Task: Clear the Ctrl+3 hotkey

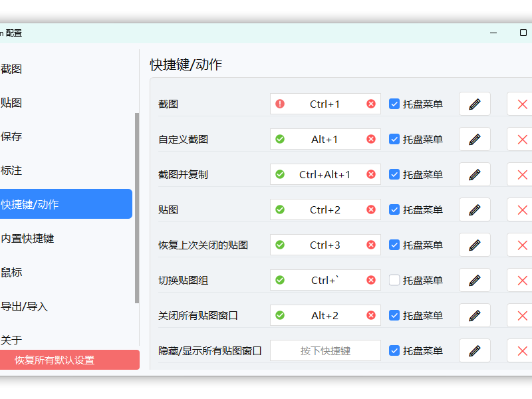Action: [371, 245]
